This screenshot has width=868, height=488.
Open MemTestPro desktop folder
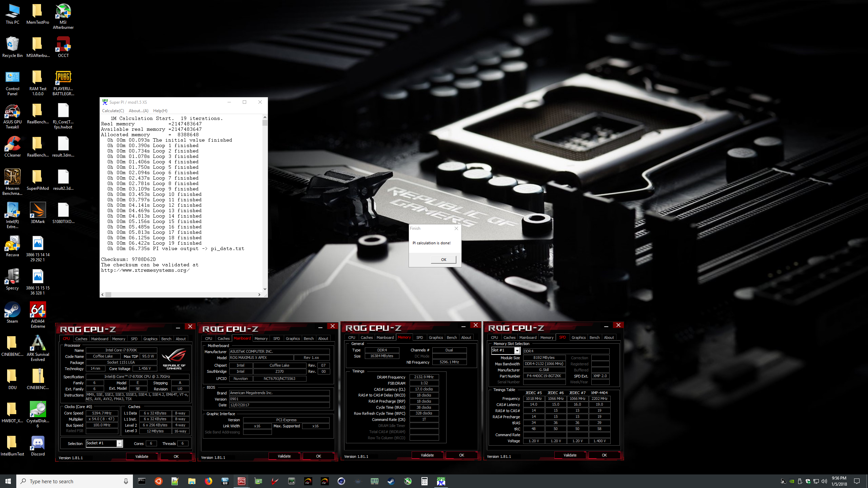coord(38,14)
